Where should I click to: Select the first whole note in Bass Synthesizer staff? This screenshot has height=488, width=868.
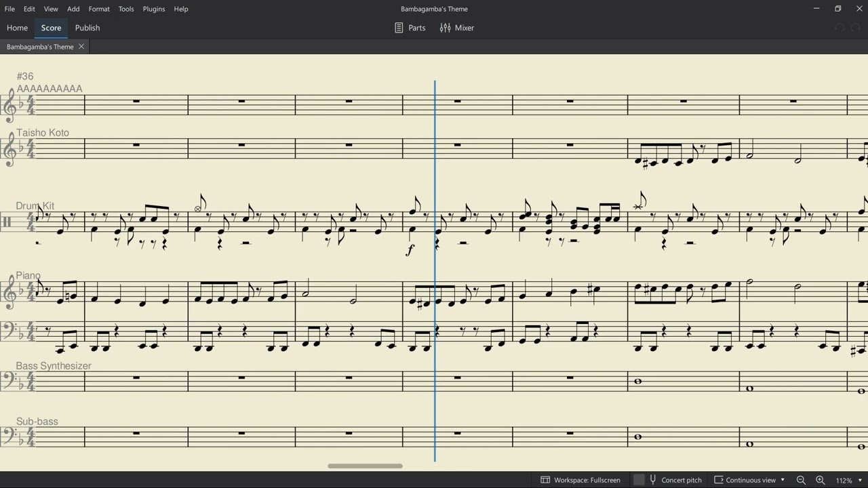point(637,382)
